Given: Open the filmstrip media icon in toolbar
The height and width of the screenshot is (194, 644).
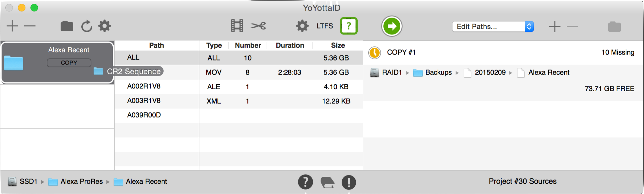Looking at the screenshot, I should [x=237, y=26].
